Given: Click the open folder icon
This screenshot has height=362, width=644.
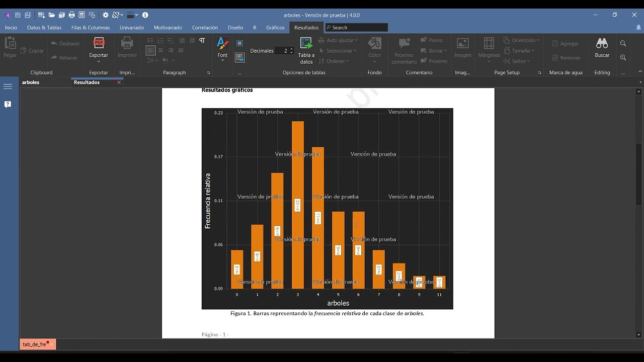Looking at the screenshot, I should tap(51, 15).
